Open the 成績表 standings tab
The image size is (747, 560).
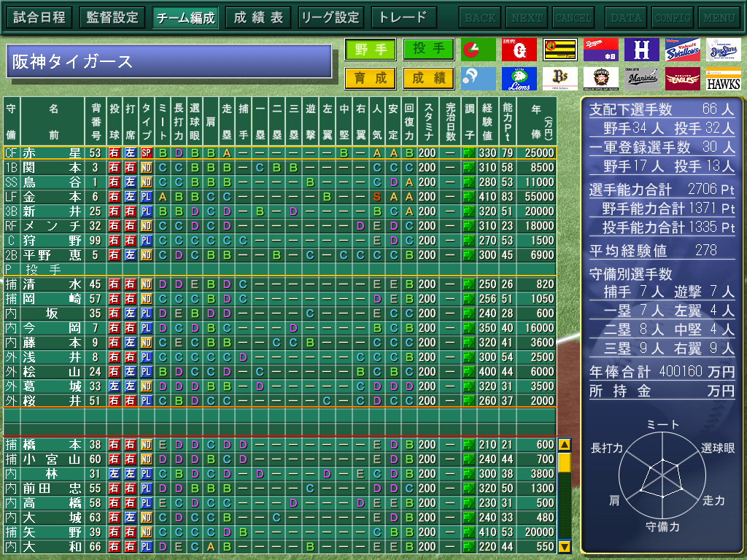click(258, 17)
